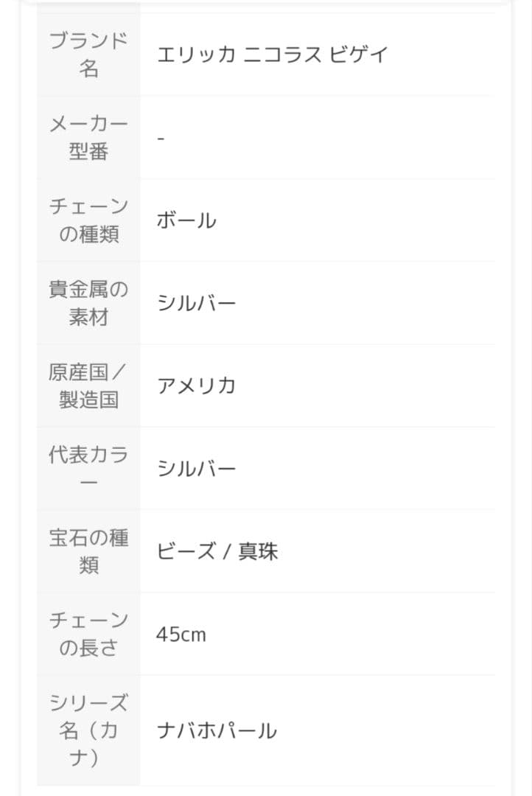Click the 真珠 gemstone text
The image size is (532, 796).
click(258, 551)
